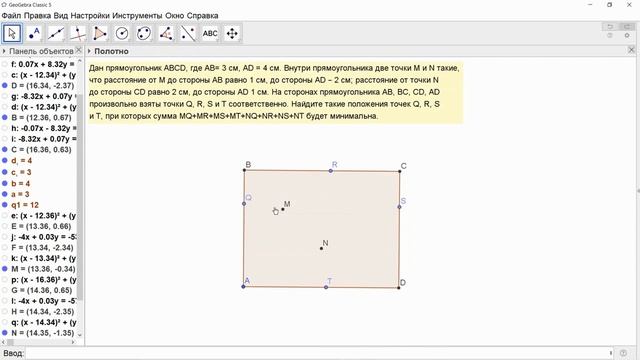
Task: Select point Q on side AB
Action: (244, 203)
